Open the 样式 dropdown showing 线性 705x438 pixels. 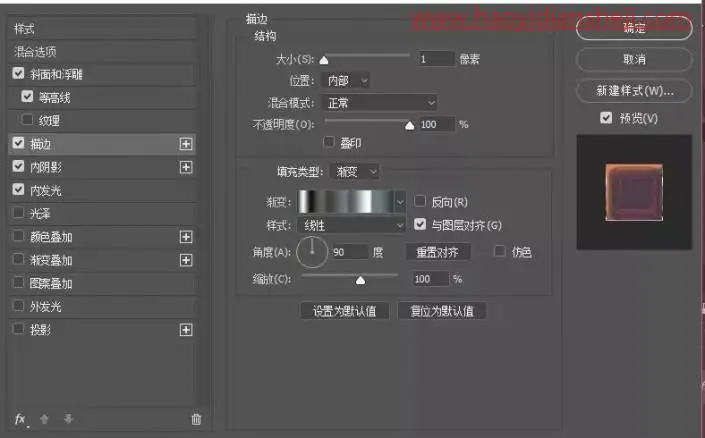352,225
